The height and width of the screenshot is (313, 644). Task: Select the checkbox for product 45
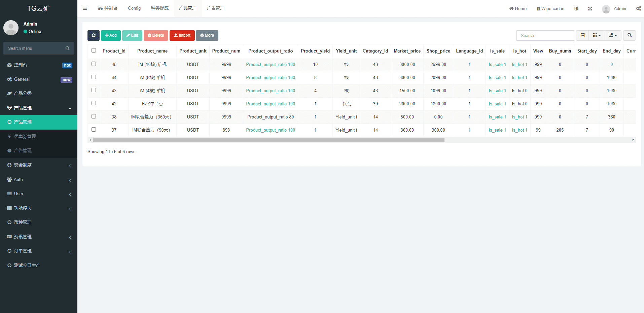tap(94, 64)
